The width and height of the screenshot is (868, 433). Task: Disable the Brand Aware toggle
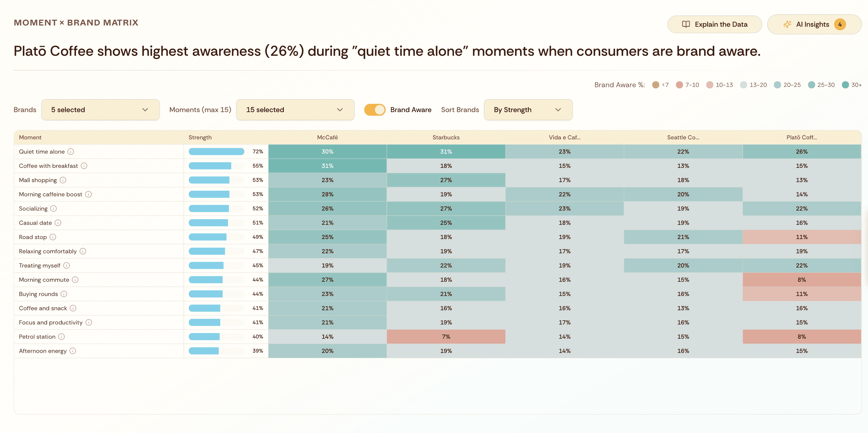pos(375,109)
